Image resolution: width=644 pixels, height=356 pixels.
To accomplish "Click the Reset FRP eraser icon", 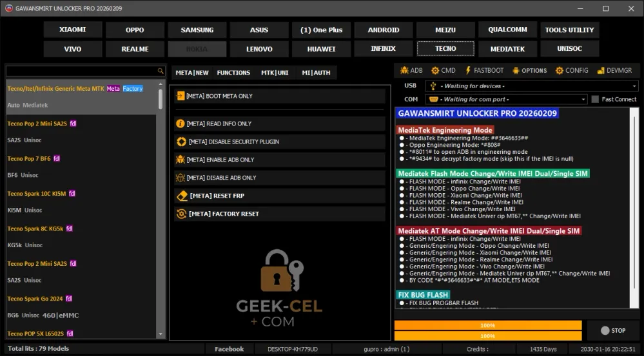I will (x=182, y=196).
